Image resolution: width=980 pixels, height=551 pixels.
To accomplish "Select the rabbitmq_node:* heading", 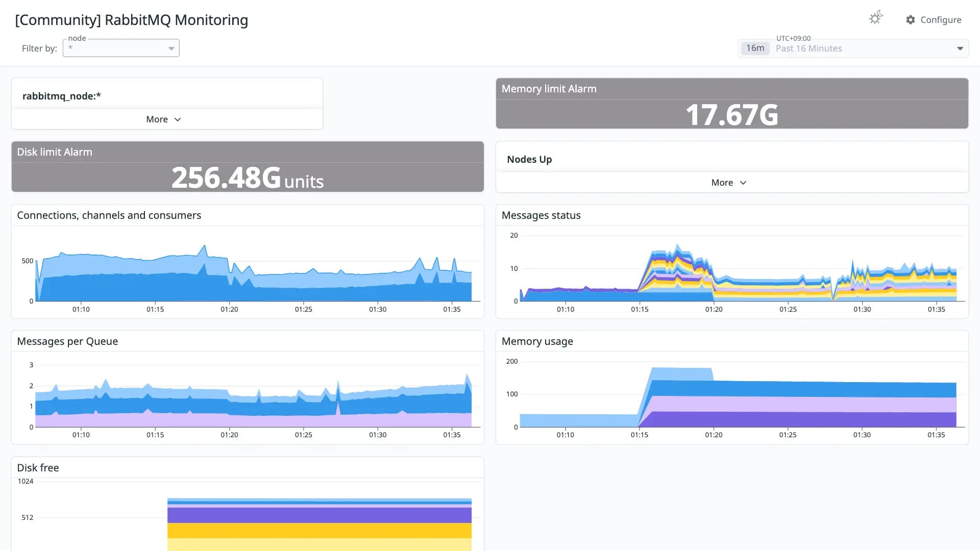I will [x=62, y=96].
